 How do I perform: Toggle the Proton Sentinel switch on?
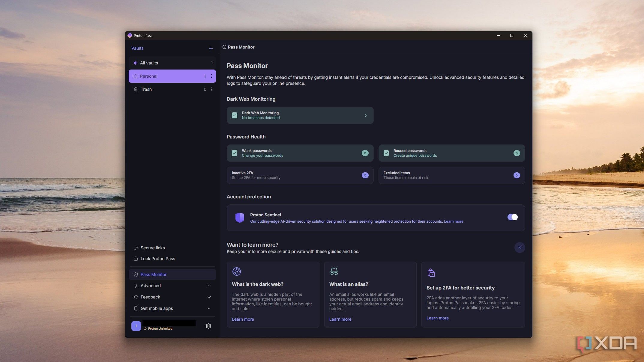click(x=512, y=218)
